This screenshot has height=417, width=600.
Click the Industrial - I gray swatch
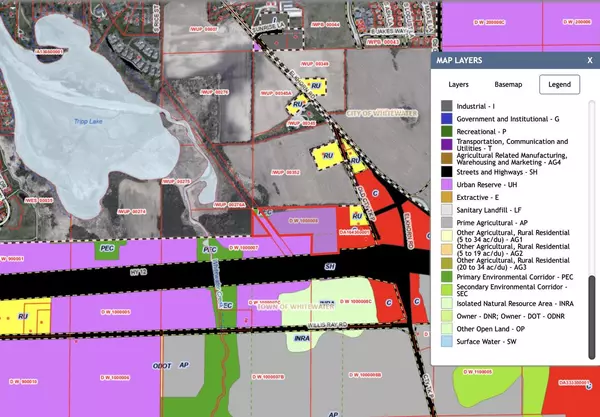pyautogui.click(x=447, y=106)
